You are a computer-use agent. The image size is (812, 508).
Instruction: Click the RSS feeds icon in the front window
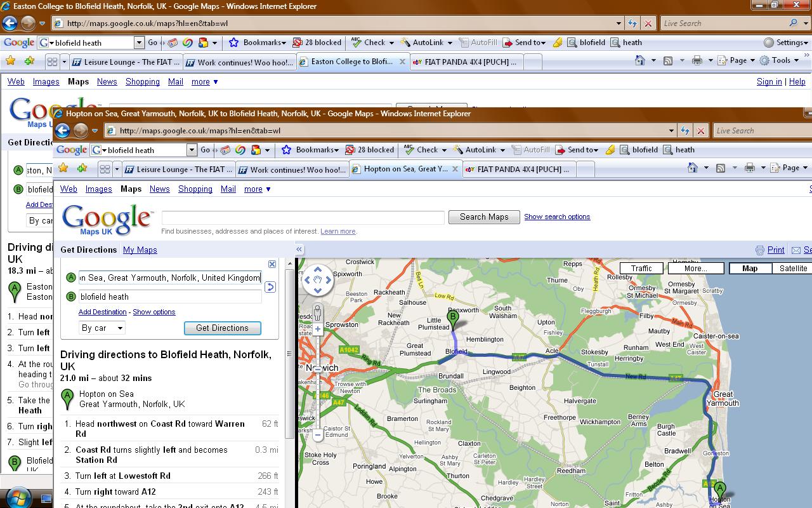[x=721, y=168]
